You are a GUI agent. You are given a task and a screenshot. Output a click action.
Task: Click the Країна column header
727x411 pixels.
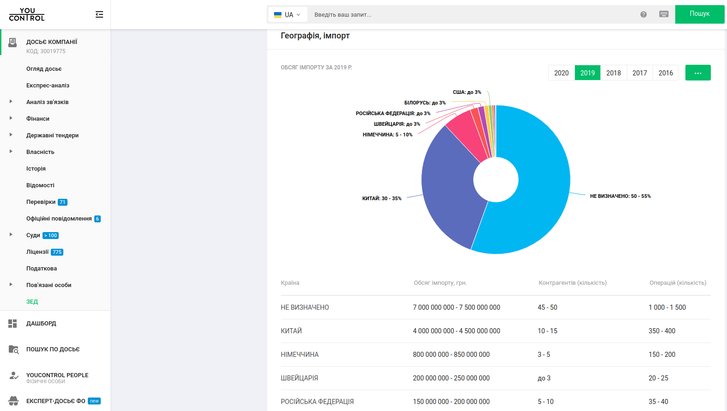(x=290, y=283)
